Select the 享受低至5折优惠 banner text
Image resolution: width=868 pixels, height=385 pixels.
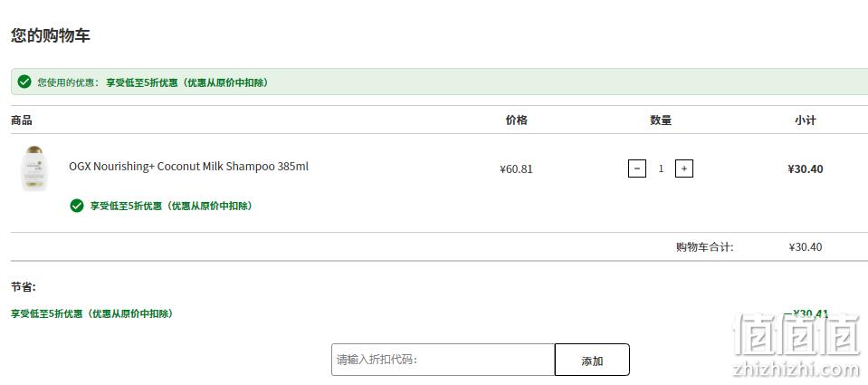click(x=187, y=82)
